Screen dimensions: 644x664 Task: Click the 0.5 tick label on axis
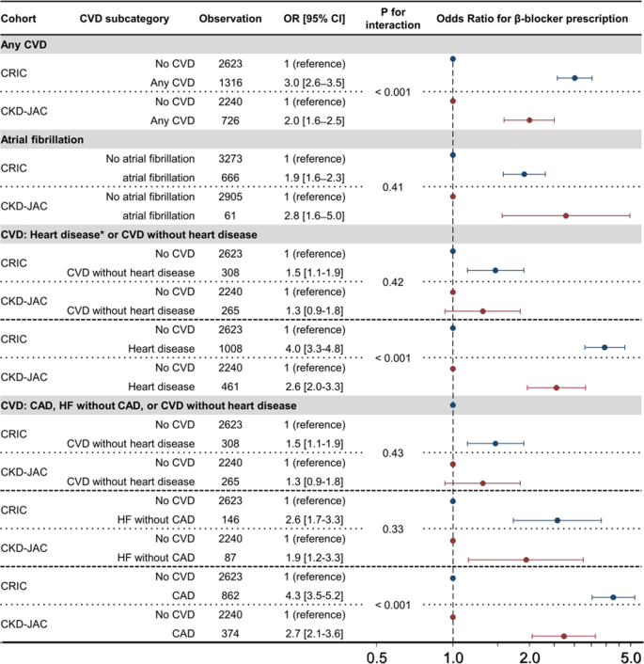point(376,654)
